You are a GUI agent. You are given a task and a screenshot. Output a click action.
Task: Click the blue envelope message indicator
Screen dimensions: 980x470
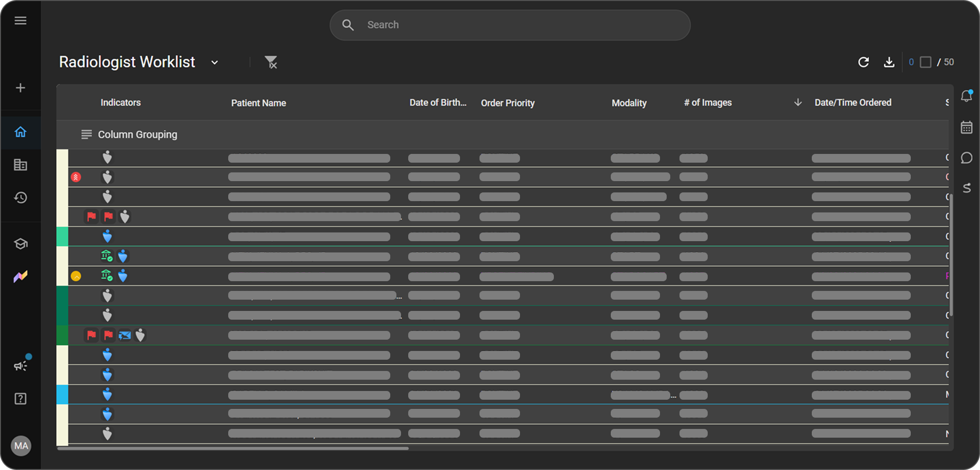pos(125,336)
